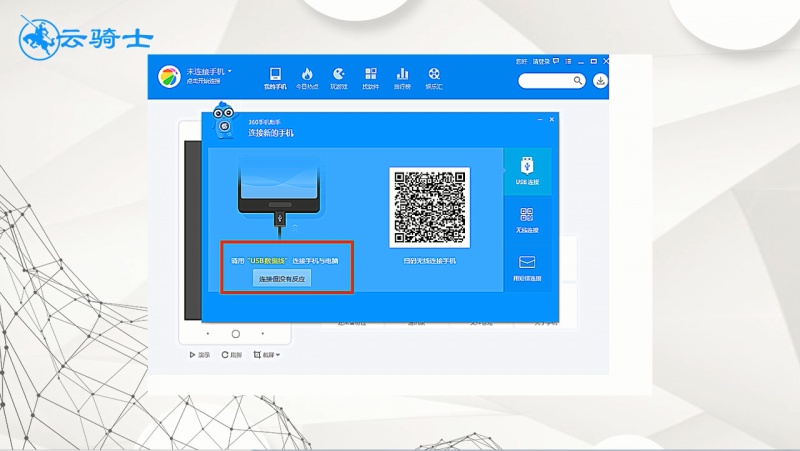This screenshot has width=800, height=451.
Task: Open the 玩游戏 games section
Action: tap(338, 79)
